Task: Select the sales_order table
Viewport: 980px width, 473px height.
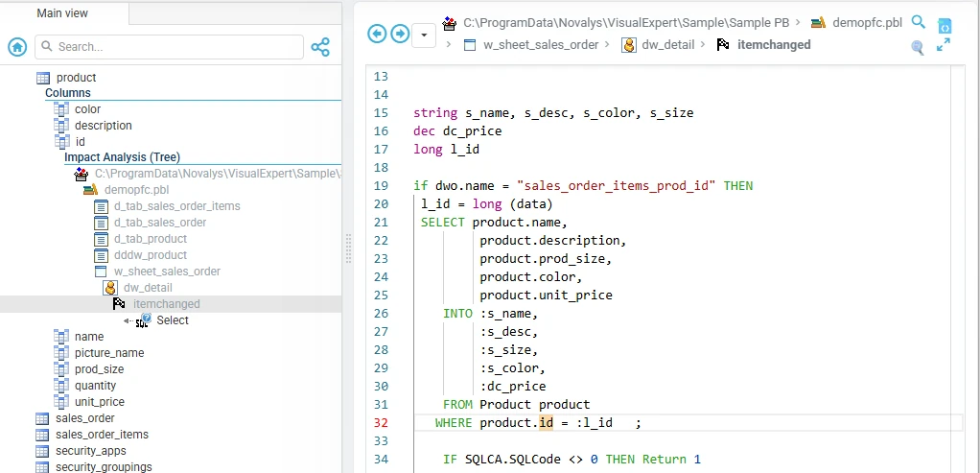Action: [x=85, y=418]
